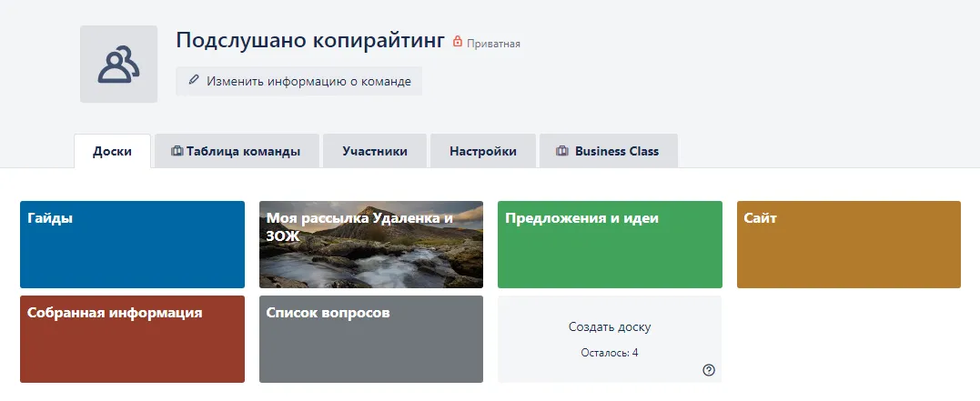Click the briefcase icon on Business Class tab
This screenshot has height=401, width=980.
point(562,151)
